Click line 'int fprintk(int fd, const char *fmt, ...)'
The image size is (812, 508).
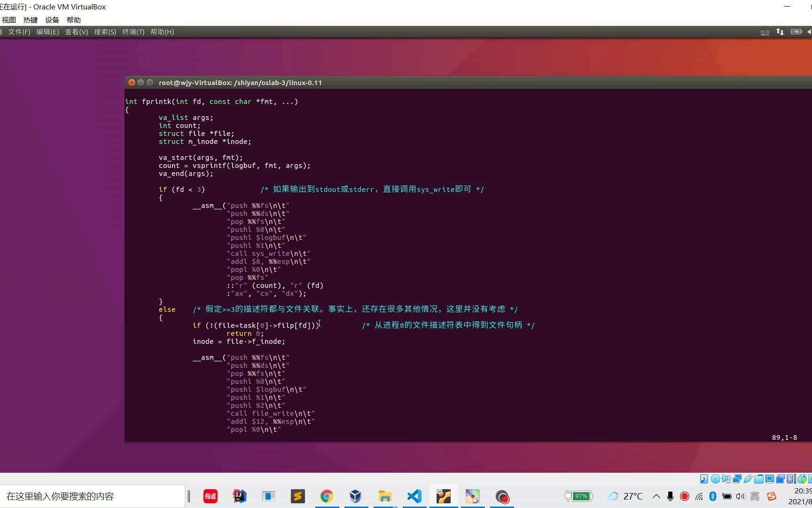[x=211, y=102]
